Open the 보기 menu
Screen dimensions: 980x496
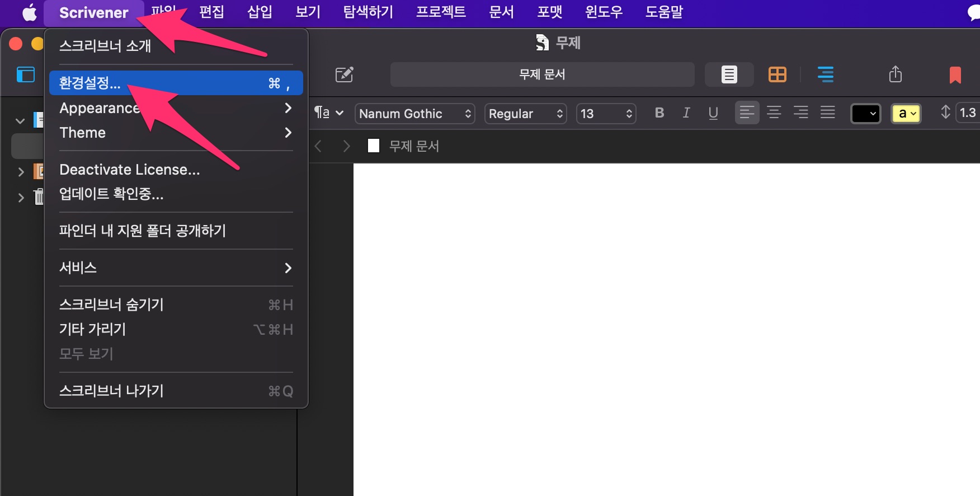point(308,12)
